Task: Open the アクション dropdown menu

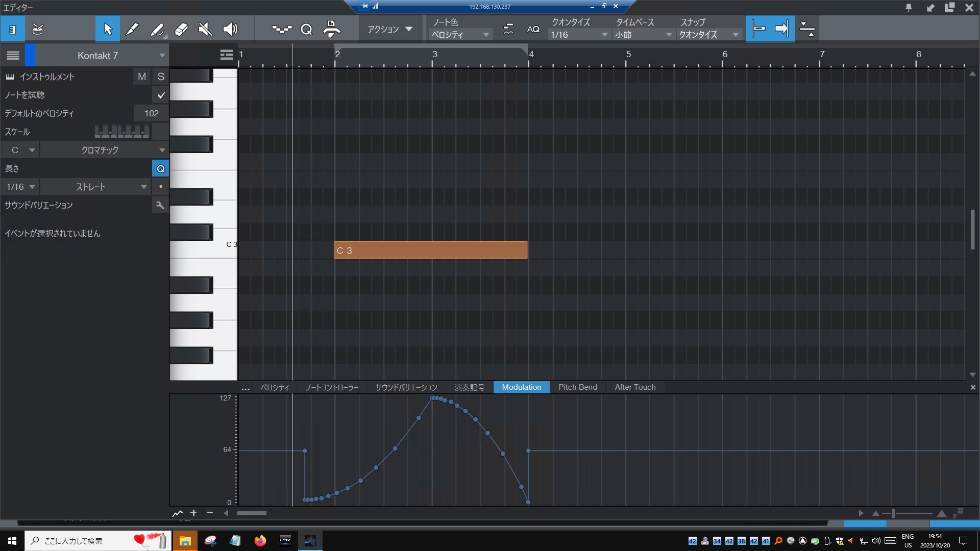Action: tap(390, 29)
